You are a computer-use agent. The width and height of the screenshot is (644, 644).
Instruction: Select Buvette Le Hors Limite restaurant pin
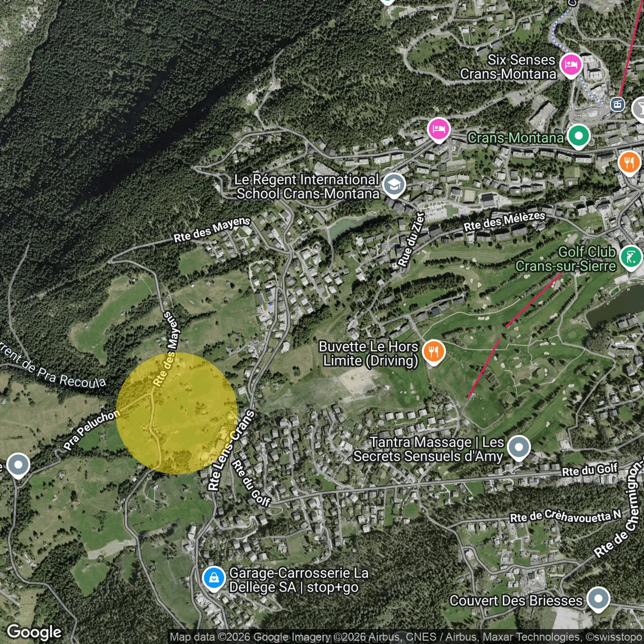point(433,352)
